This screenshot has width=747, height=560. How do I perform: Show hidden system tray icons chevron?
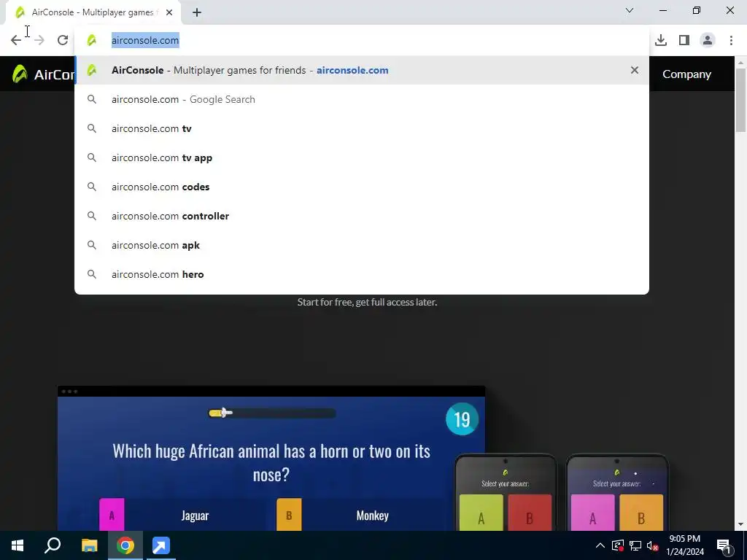(x=600, y=545)
